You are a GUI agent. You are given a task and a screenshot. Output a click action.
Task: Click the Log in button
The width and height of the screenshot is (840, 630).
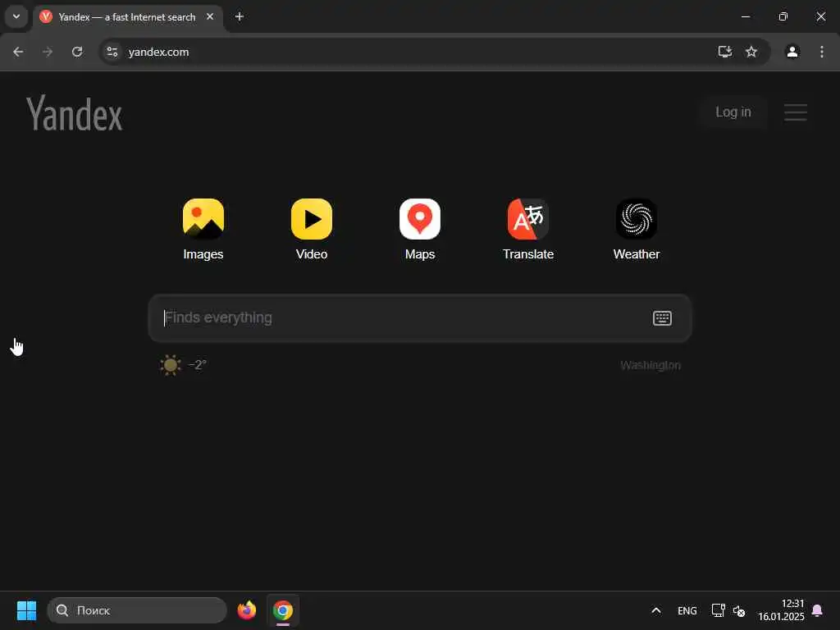point(733,112)
